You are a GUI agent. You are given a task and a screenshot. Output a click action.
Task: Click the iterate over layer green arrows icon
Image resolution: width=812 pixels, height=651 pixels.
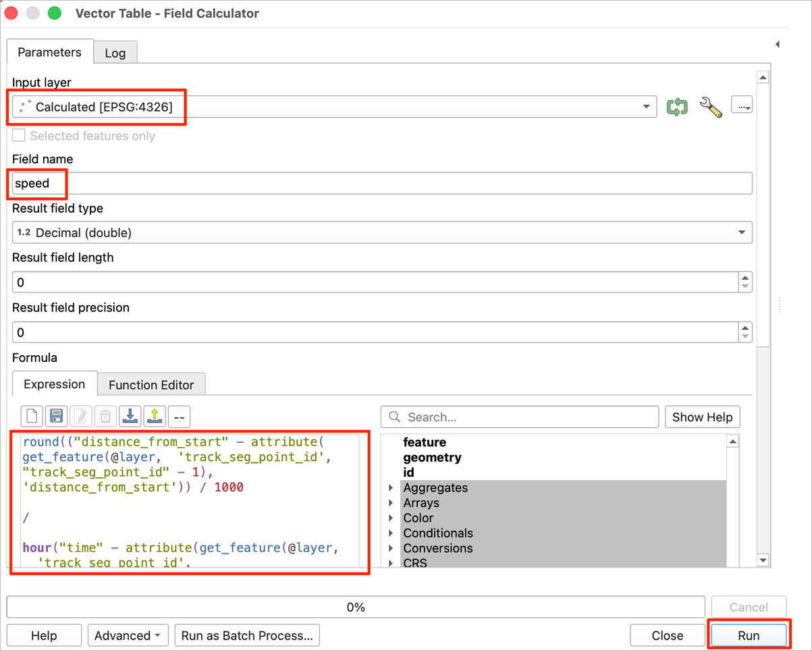coord(677,107)
